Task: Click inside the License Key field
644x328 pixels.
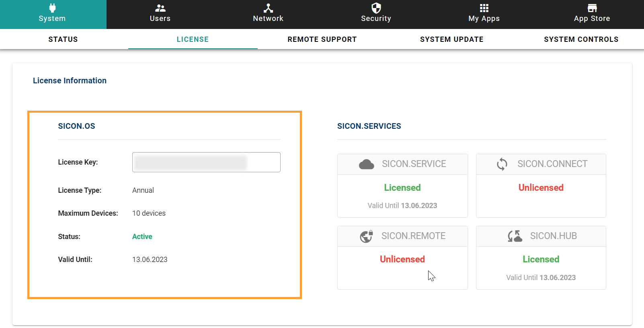Action: click(206, 162)
